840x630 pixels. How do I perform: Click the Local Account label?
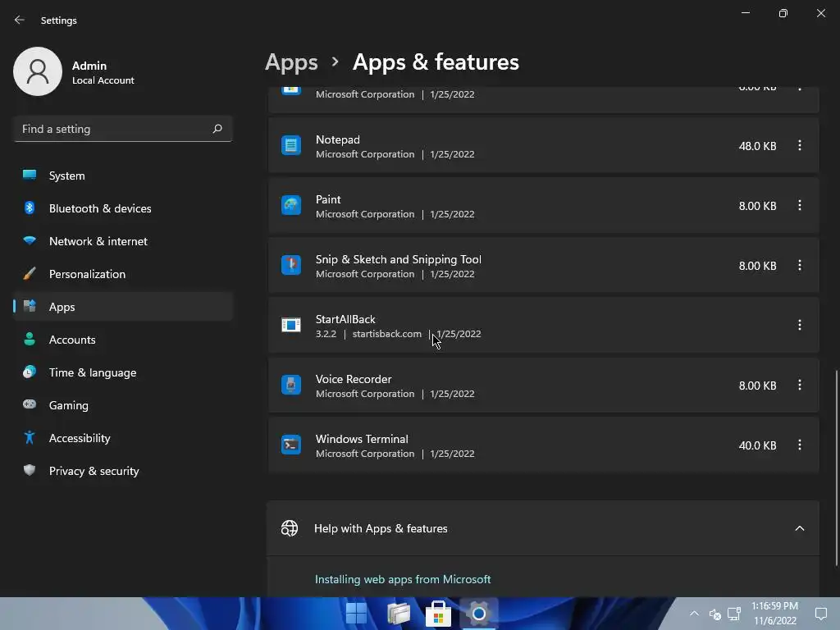pos(103,80)
